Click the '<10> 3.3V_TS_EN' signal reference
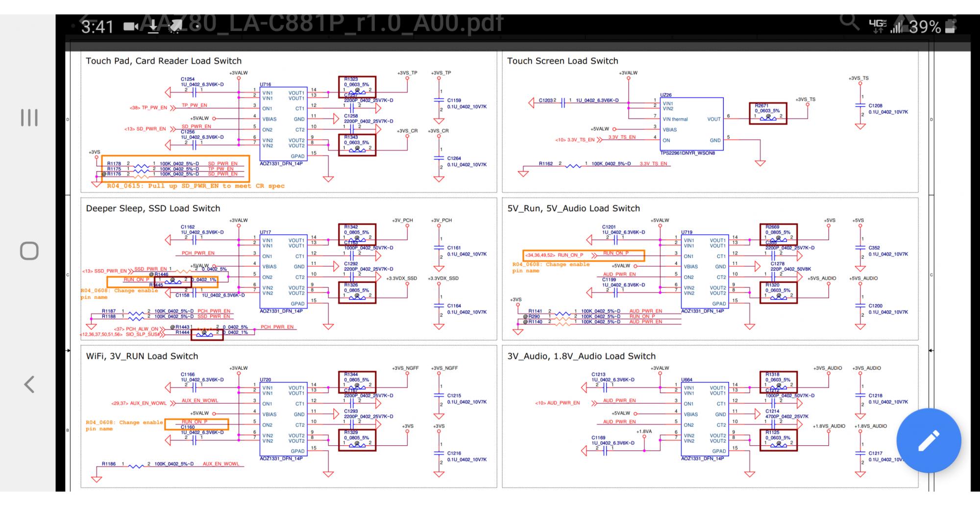The width and height of the screenshot is (980, 506). pos(575,140)
